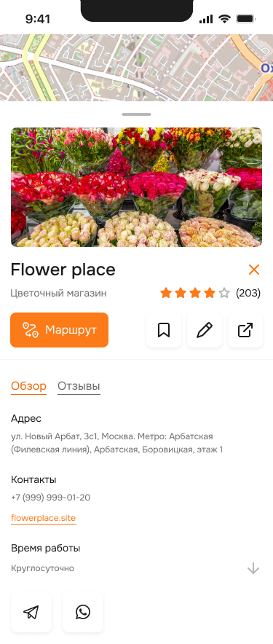Open the flower shop photo

tap(136, 187)
